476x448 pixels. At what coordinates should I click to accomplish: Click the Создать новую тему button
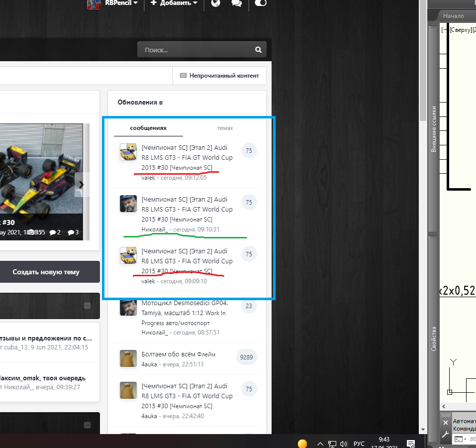[46, 272]
